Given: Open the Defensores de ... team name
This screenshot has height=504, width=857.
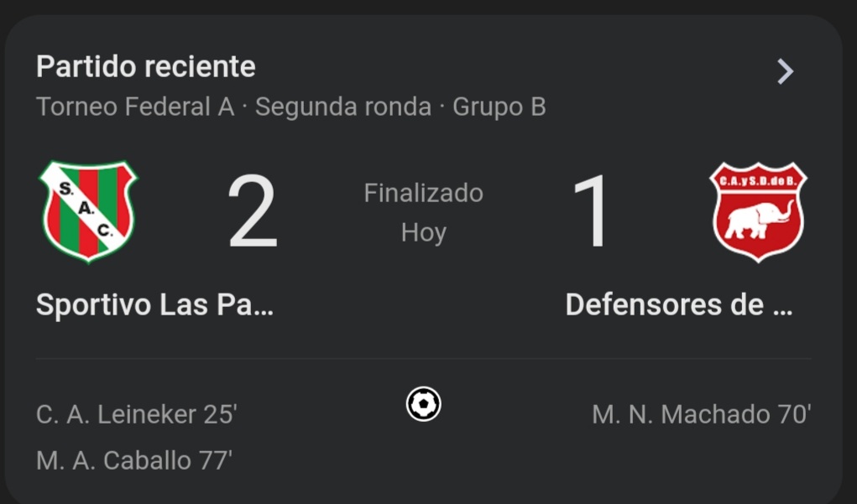Looking at the screenshot, I should point(678,305).
